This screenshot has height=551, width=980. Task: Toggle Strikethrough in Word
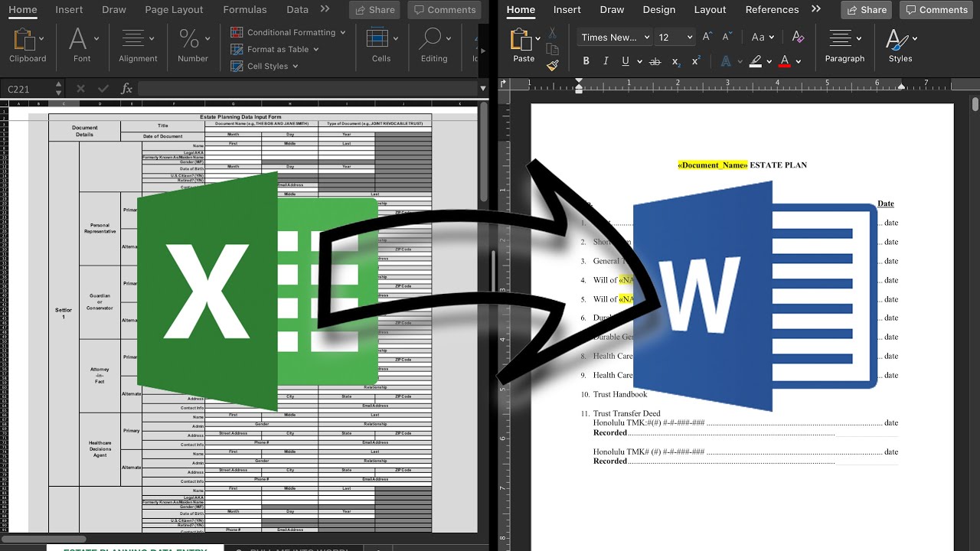pos(655,61)
